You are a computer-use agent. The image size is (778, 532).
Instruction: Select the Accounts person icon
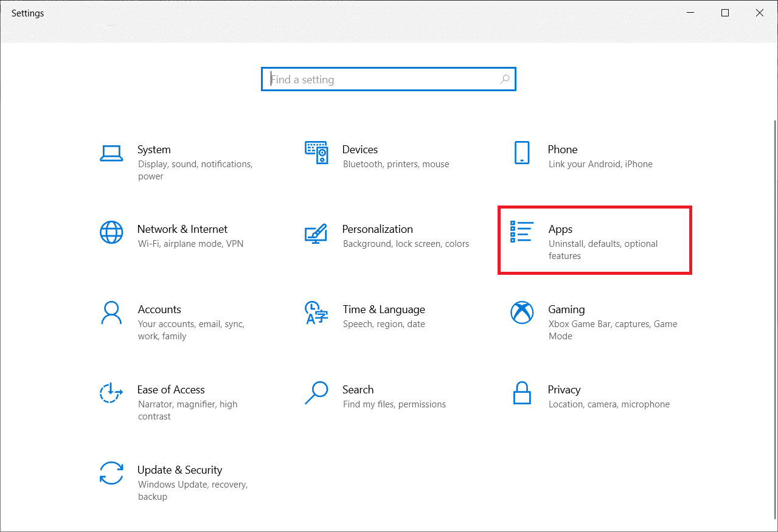pyautogui.click(x=111, y=313)
